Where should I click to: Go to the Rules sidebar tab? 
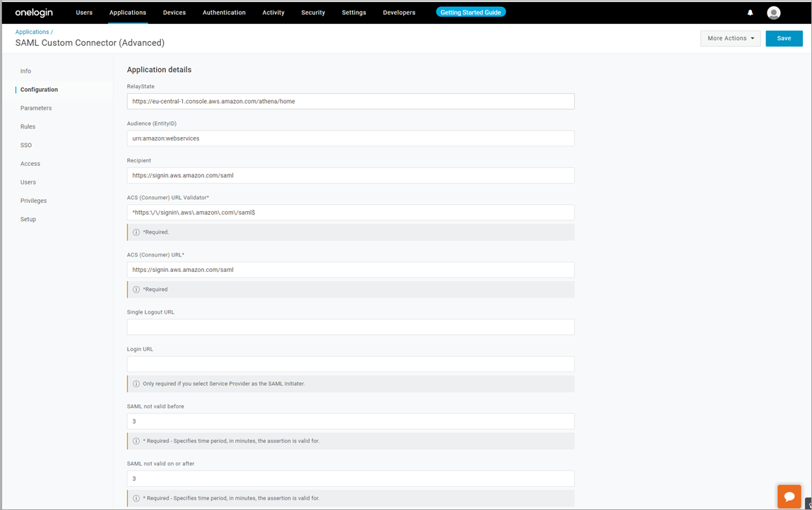tap(28, 126)
